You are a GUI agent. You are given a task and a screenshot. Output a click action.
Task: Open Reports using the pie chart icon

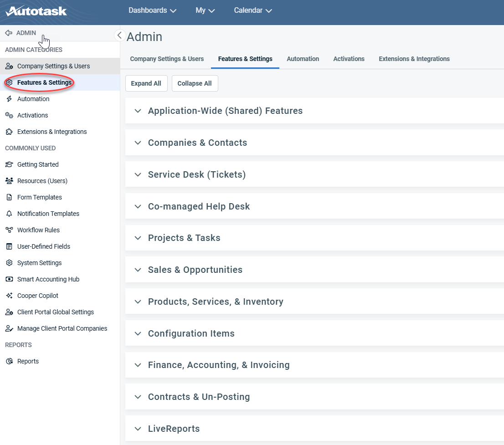[x=9, y=361]
